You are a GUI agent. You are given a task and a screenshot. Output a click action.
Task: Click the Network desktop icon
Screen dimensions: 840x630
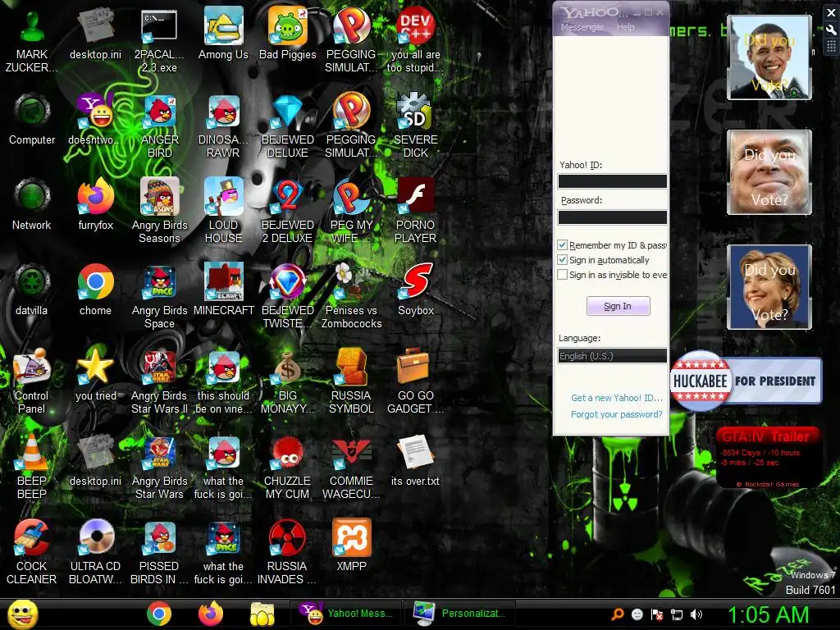pos(32,204)
